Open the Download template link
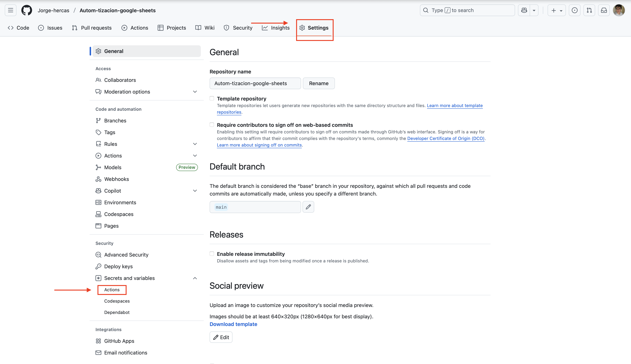This screenshot has height=364, width=631. point(233,324)
